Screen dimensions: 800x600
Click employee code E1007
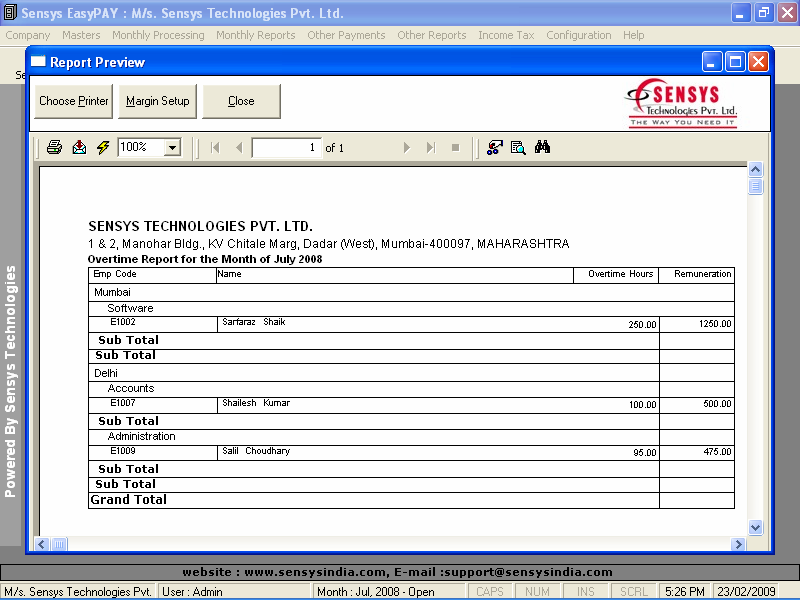(x=123, y=403)
